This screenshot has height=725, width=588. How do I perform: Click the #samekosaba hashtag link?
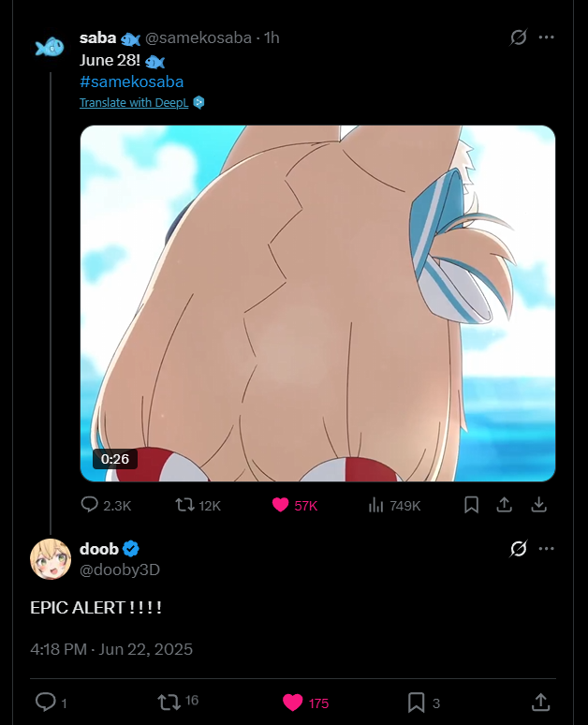(x=131, y=82)
